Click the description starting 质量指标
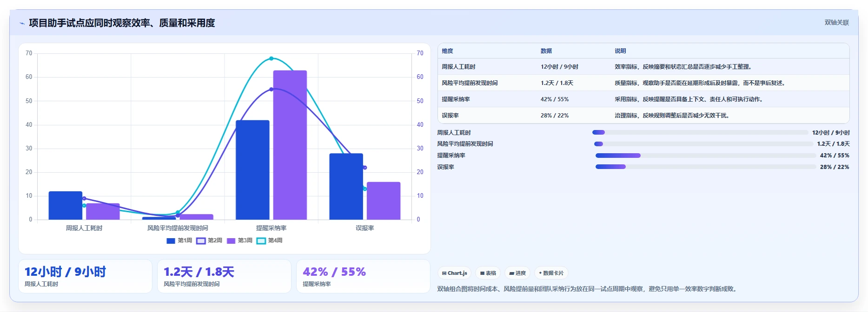Image resolution: width=868 pixels, height=312 pixels. (701, 83)
